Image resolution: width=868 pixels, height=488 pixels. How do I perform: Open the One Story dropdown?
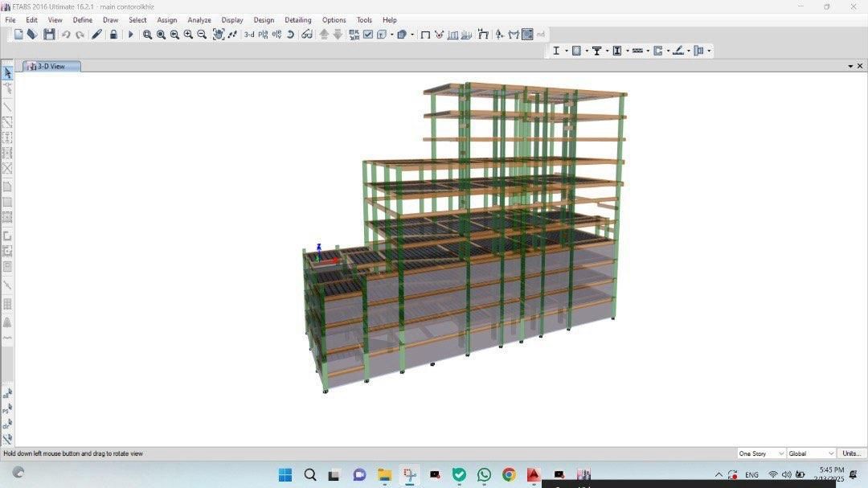[x=761, y=453]
